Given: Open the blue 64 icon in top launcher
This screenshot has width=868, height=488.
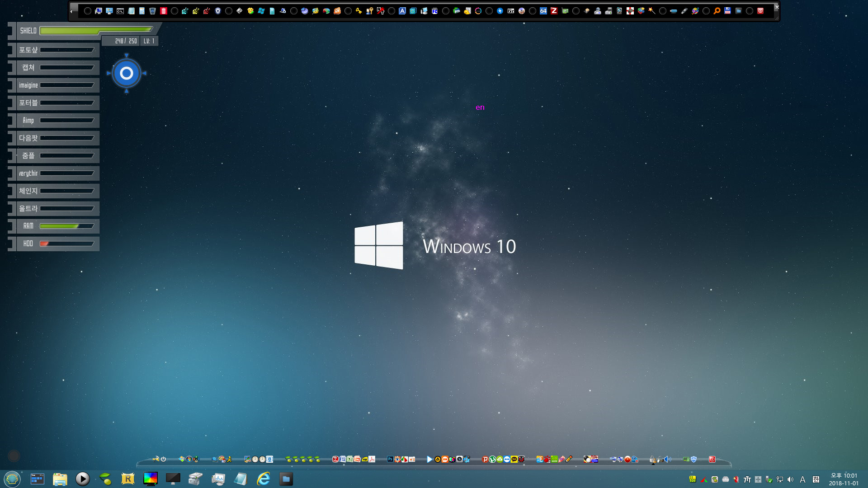Looking at the screenshot, I should 543,11.
